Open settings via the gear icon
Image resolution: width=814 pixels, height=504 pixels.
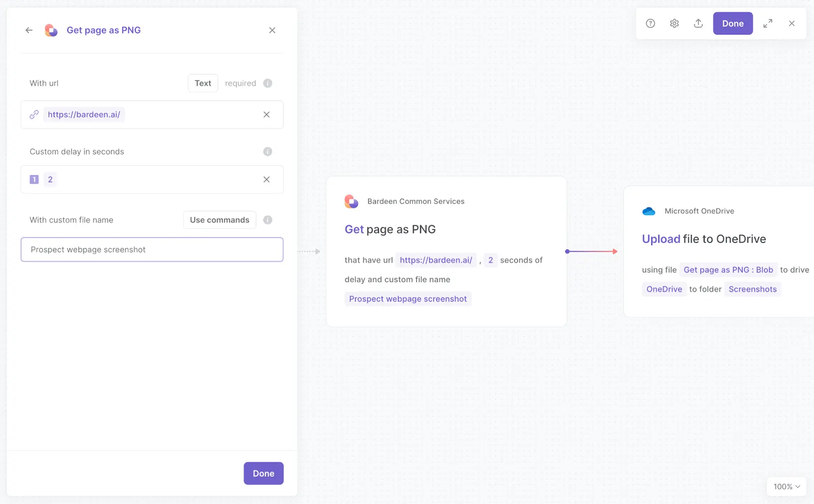coord(675,23)
